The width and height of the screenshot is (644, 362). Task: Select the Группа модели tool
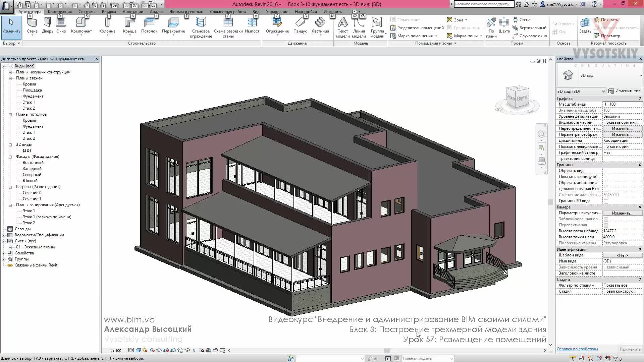tap(377, 27)
